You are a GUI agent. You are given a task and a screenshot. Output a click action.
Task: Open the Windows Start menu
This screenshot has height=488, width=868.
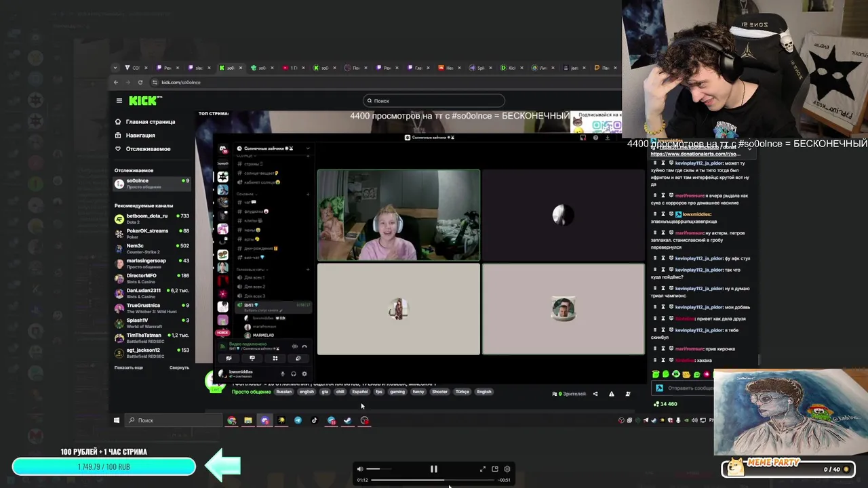(x=117, y=420)
